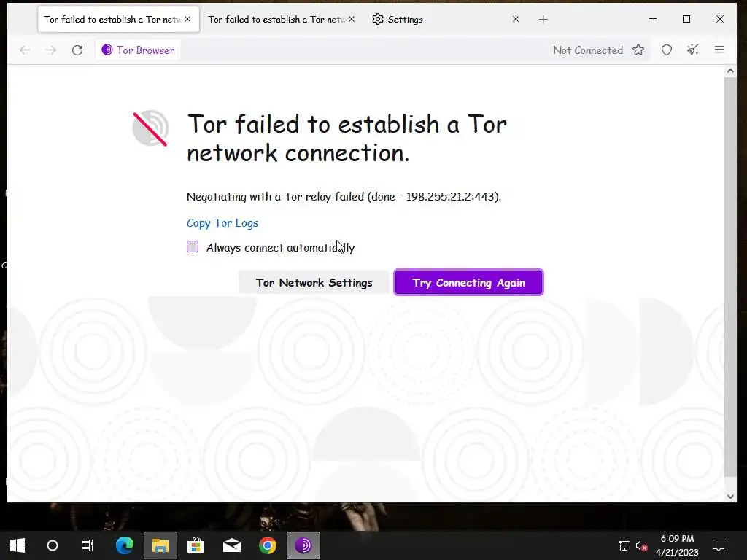This screenshot has width=747, height=560.
Task: Go forward with the forward arrow
Action: point(51,50)
